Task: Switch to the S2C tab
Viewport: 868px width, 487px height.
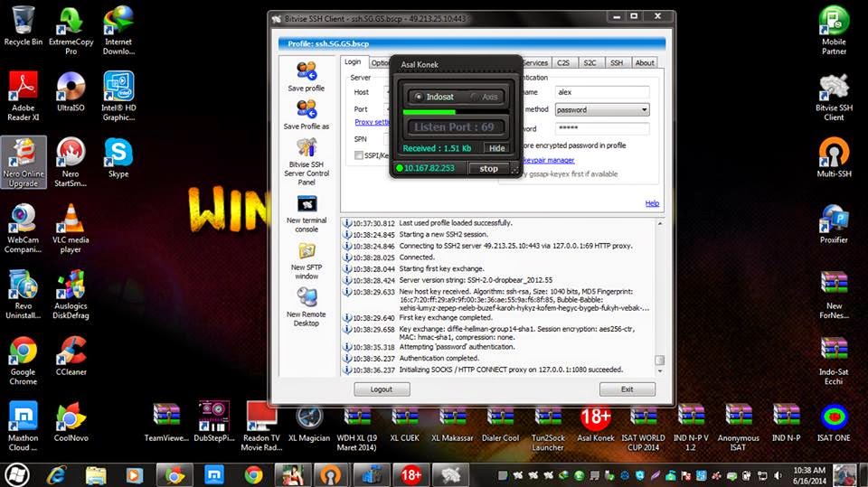Action: pyautogui.click(x=590, y=62)
